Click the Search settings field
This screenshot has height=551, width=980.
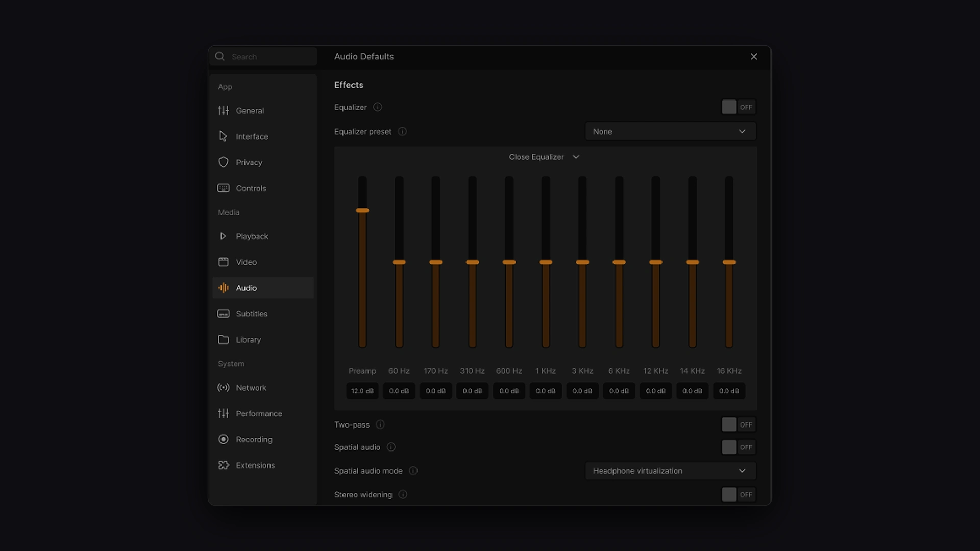click(263, 57)
